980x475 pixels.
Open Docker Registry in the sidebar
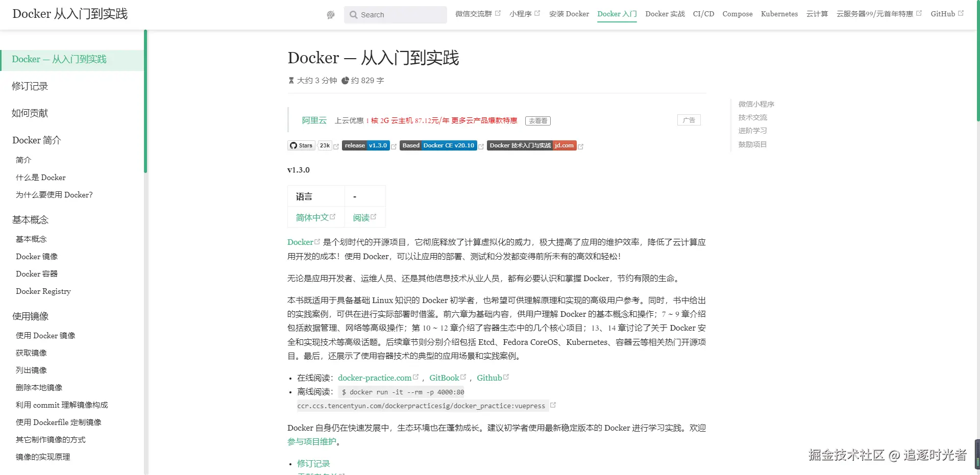43,291
